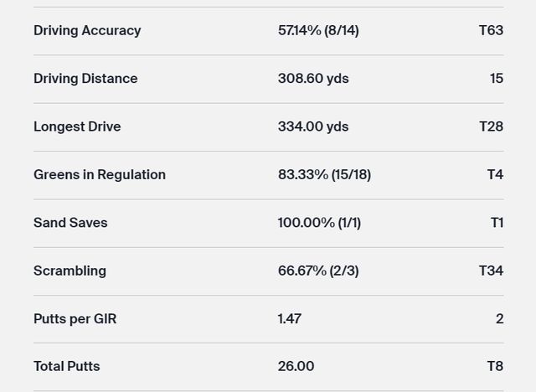Click the 66.67% (2/3) scrambling value

(x=318, y=271)
